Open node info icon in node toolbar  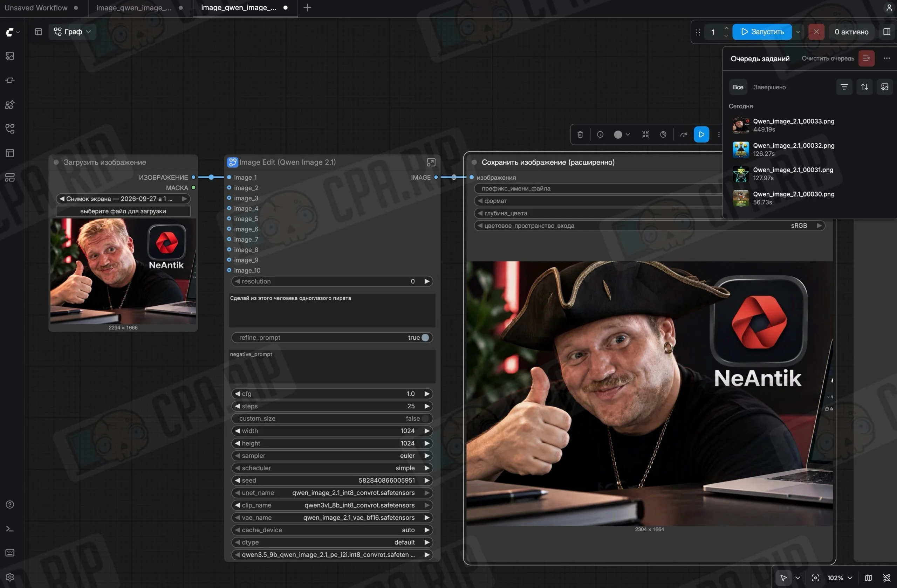pos(600,134)
